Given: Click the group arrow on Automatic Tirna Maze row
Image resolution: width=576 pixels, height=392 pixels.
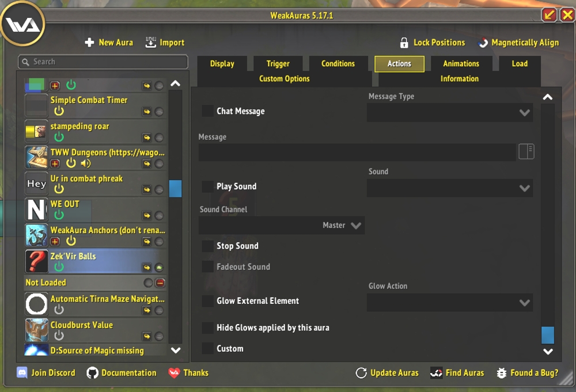Looking at the screenshot, I should (147, 310).
